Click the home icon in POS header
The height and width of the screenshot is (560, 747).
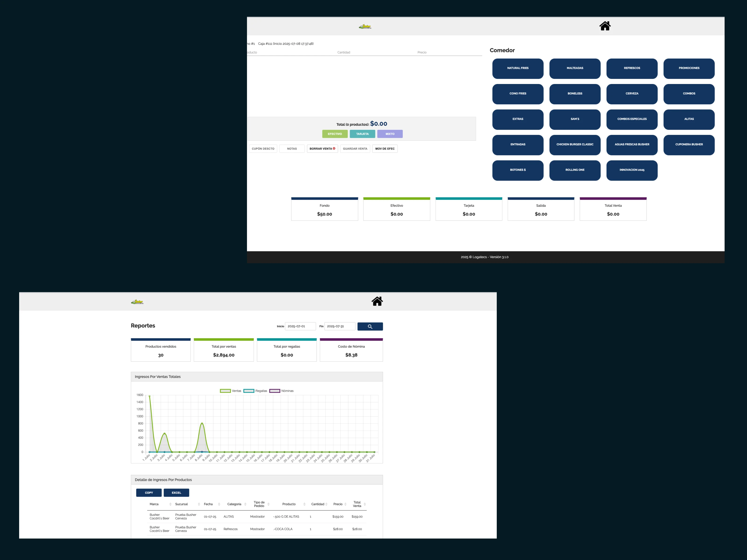pyautogui.click(x=605, y=26)
